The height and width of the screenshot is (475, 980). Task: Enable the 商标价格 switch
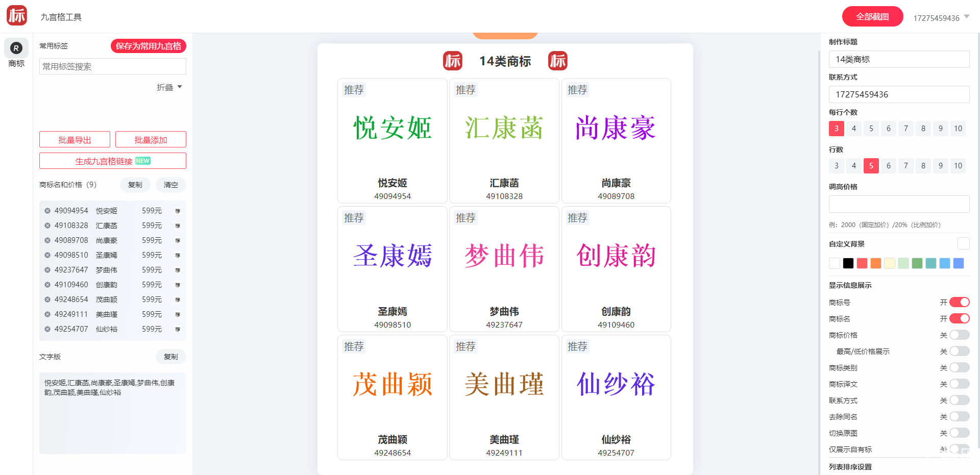tap(959, 335)
